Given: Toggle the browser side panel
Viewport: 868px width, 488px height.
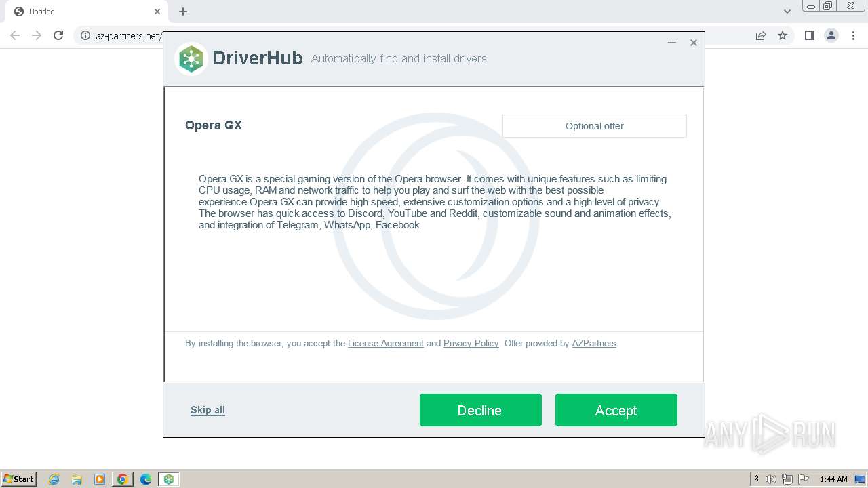Looking at the screenshot, I should click(809, 35).
